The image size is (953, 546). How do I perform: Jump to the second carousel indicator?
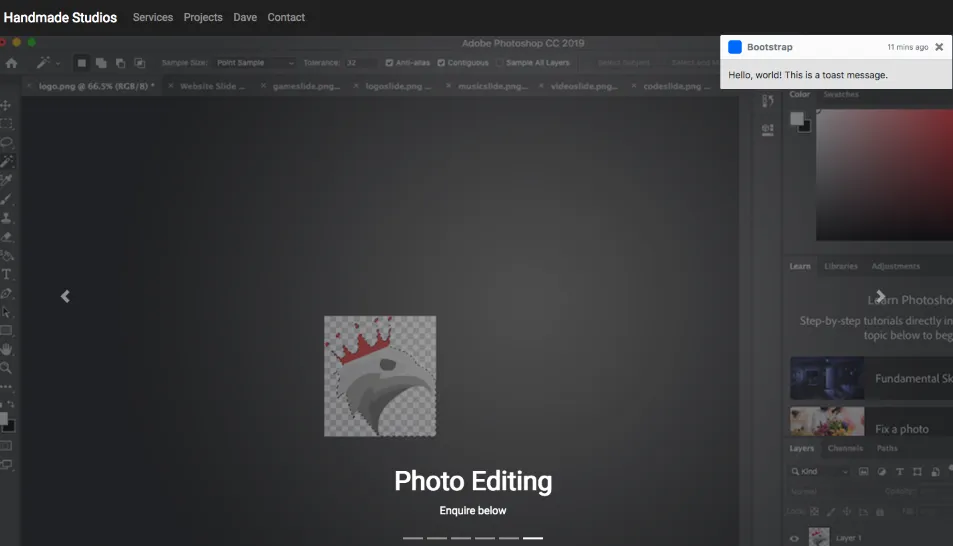pos(437,538)
